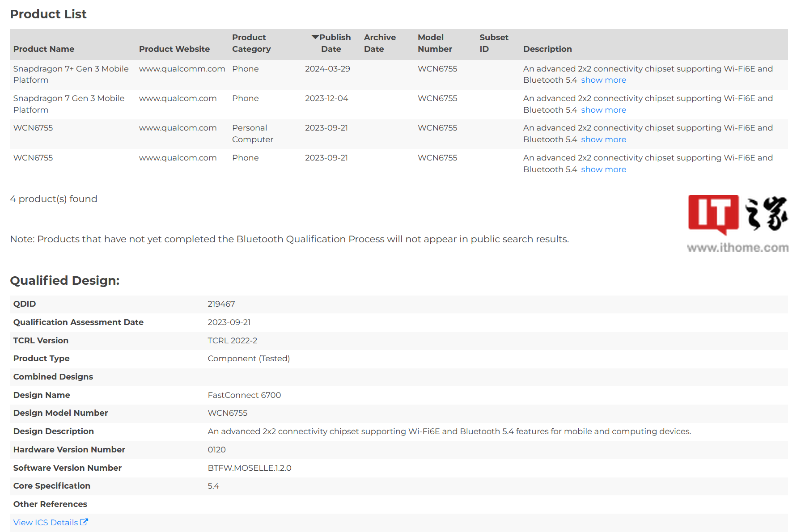This screenshot has width=801, height=532.
Task: Click www.qualcomm.com in the first product row
Action: pyautogui.click(x=182, y=69)
